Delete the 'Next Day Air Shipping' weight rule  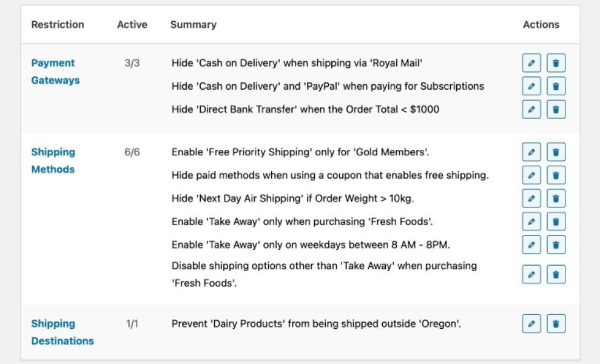tap(556, 198)
